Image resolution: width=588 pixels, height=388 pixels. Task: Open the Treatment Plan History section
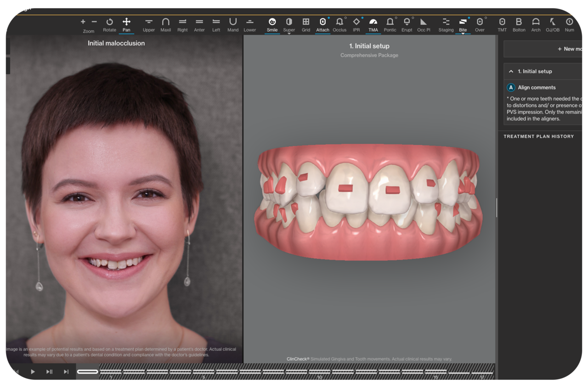538,136
